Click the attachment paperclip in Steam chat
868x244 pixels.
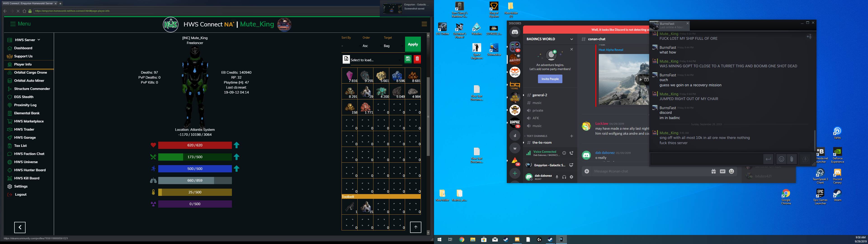(792, 159)
